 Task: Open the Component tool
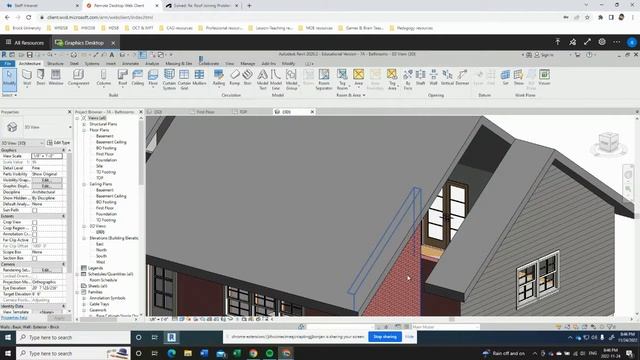[78, 78]
